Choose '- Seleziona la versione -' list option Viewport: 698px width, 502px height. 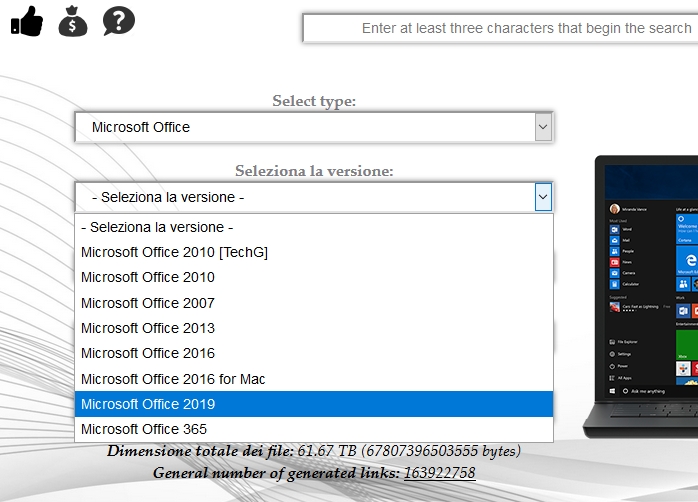(x=314, y=227)
